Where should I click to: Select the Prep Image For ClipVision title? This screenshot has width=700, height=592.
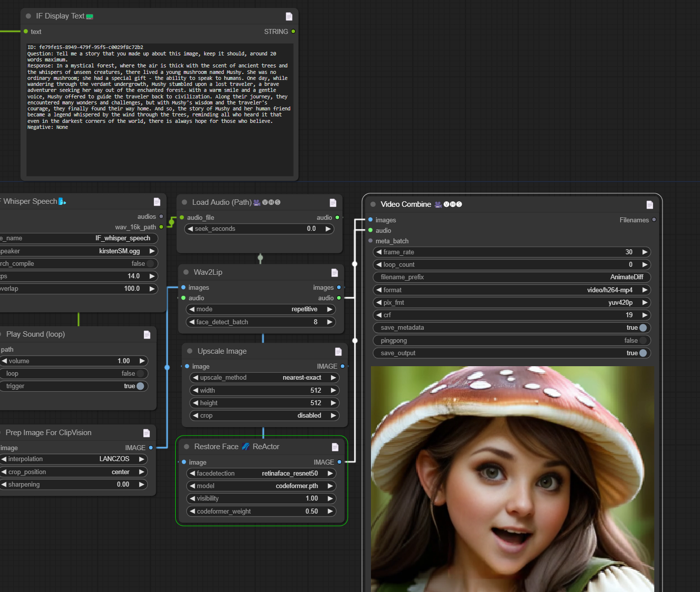tap(48, 433)
